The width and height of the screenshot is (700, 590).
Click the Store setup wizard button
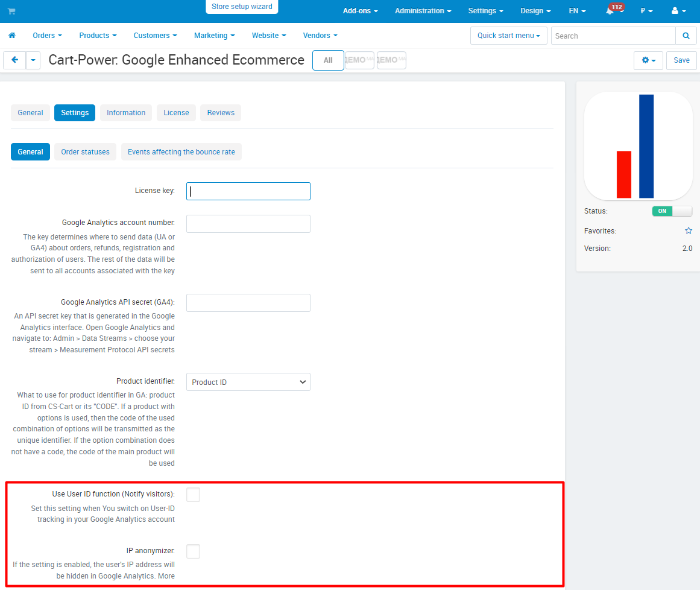(242, 7)
